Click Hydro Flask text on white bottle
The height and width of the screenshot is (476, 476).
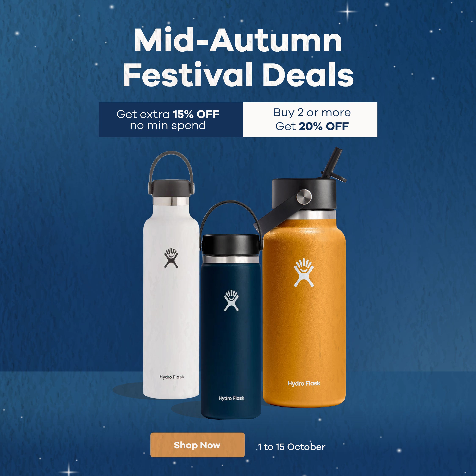click(x=172, y=377)
